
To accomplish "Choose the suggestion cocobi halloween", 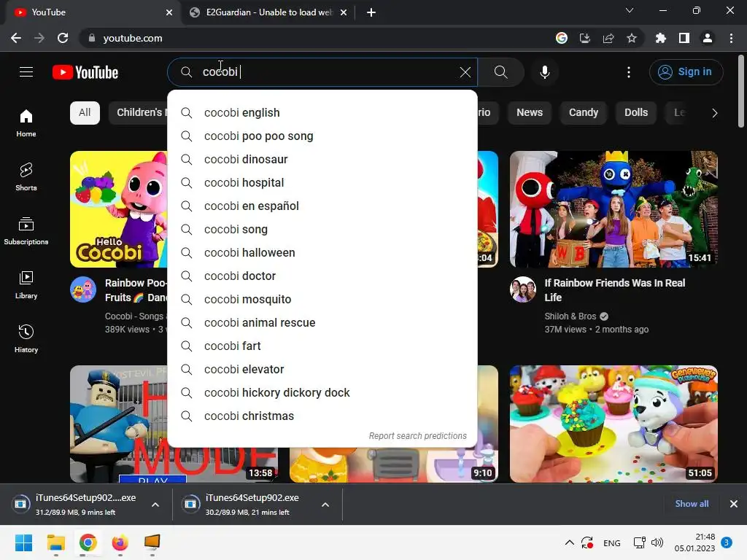I will 322,253.
